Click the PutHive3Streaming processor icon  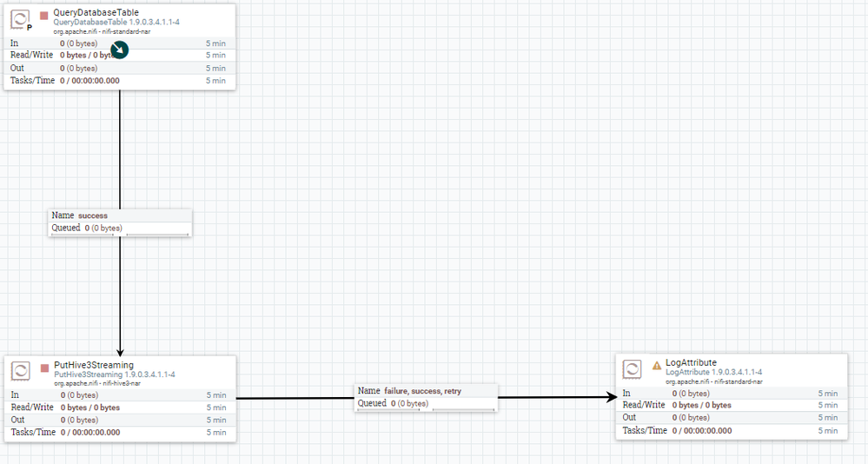coord(21,371)
